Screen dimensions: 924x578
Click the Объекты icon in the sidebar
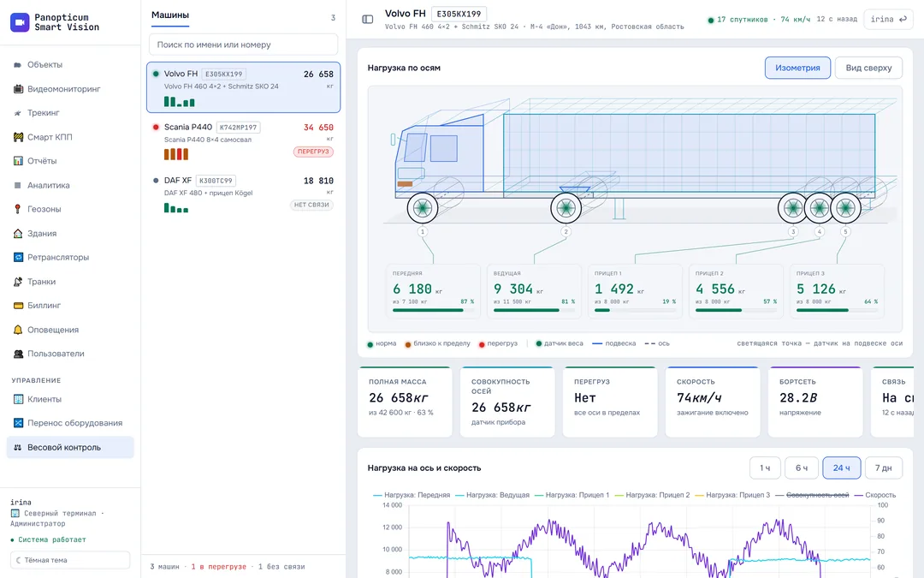18,65
